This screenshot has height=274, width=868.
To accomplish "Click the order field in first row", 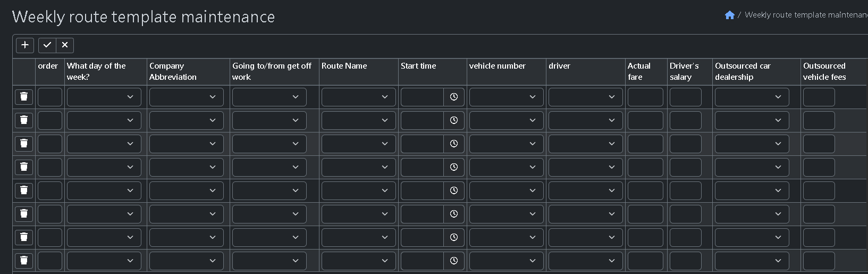I will tap(50, 97).
